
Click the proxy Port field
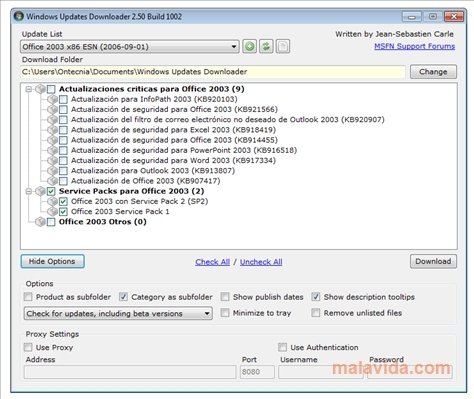click(x=257, y=372)
